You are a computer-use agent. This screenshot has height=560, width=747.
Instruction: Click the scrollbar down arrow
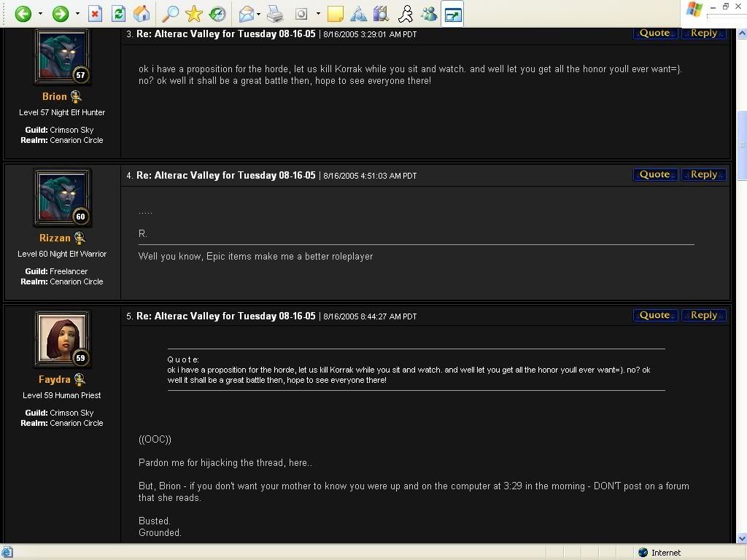(x=742, y=538)
